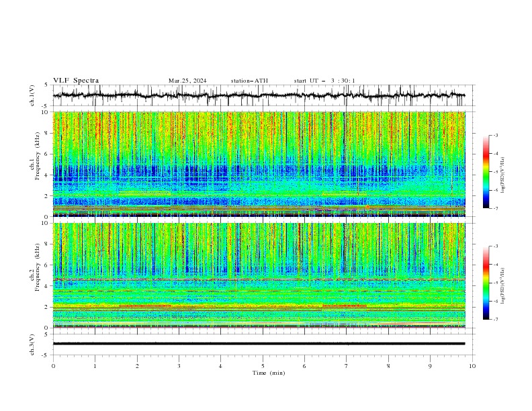
Task: Click the red 2 kHz band near minute 7 in ch.2
Action: point(345,306)
